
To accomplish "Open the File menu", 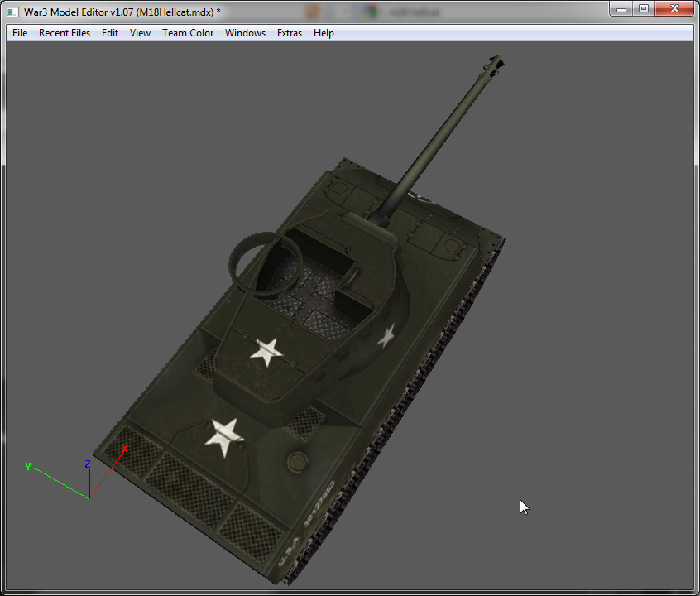I will [x=20, y=33].
